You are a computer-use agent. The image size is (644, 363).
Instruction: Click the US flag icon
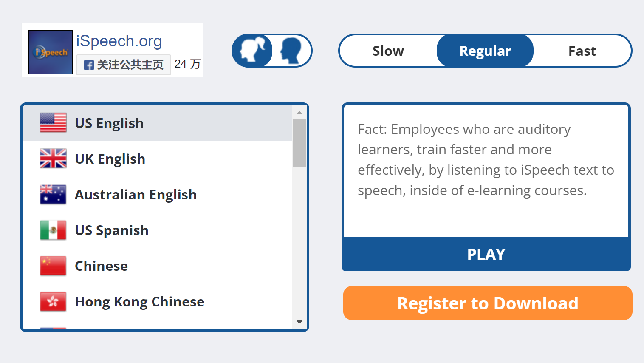click(x=53, y=123)
